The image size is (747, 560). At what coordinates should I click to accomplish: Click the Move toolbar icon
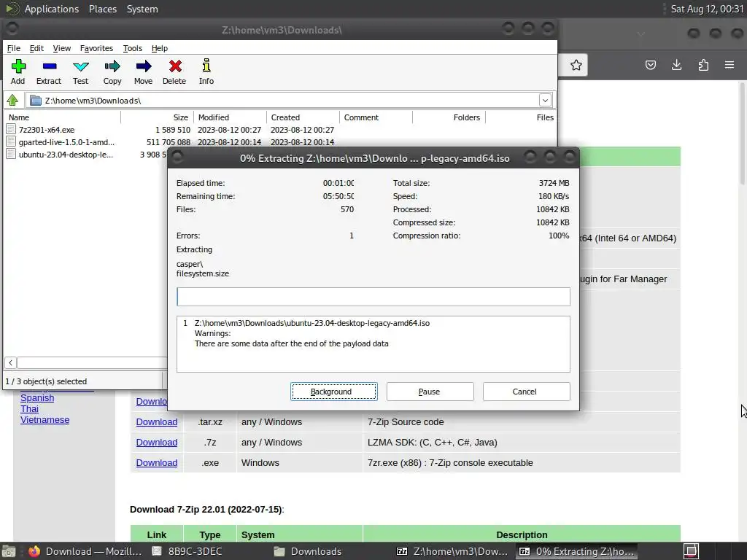tap(144, 66)
